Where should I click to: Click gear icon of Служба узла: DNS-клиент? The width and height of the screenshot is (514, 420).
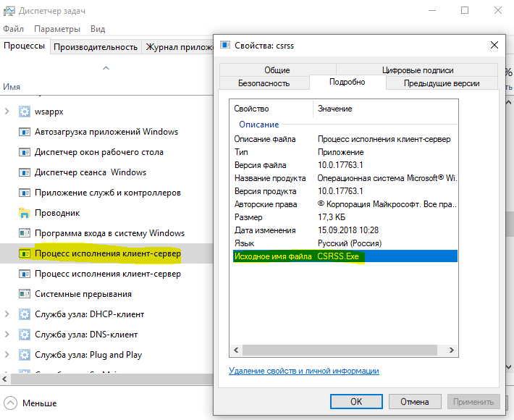tap(25, 335)
